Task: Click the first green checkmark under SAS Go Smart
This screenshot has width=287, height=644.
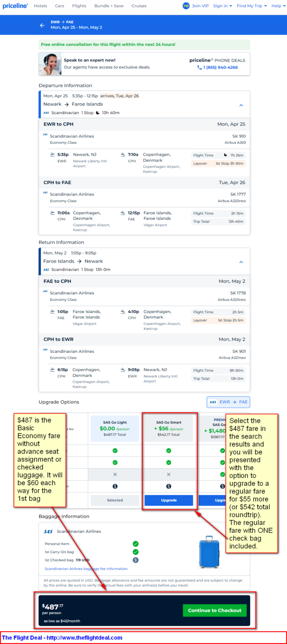Action: (169, 450)
